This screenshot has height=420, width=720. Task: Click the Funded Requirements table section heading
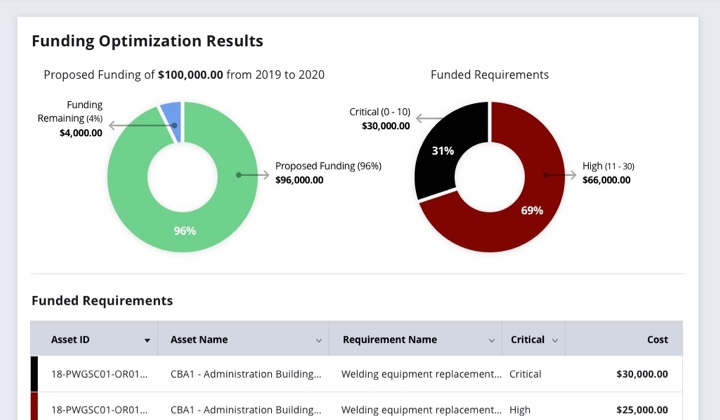point(102,301)
